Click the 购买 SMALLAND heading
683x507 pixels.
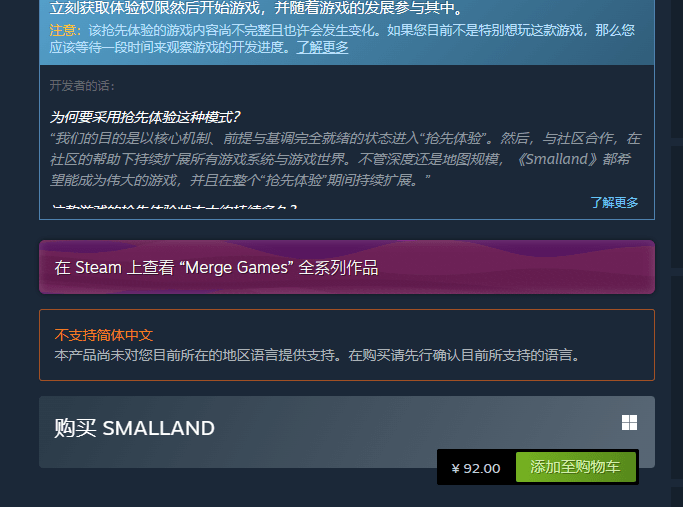click(135, 428)
